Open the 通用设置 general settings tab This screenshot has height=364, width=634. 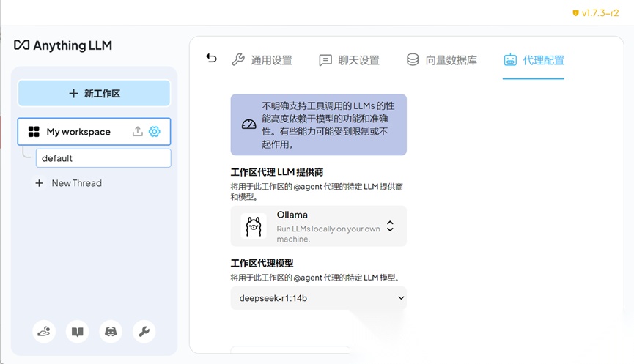[262, 60]
